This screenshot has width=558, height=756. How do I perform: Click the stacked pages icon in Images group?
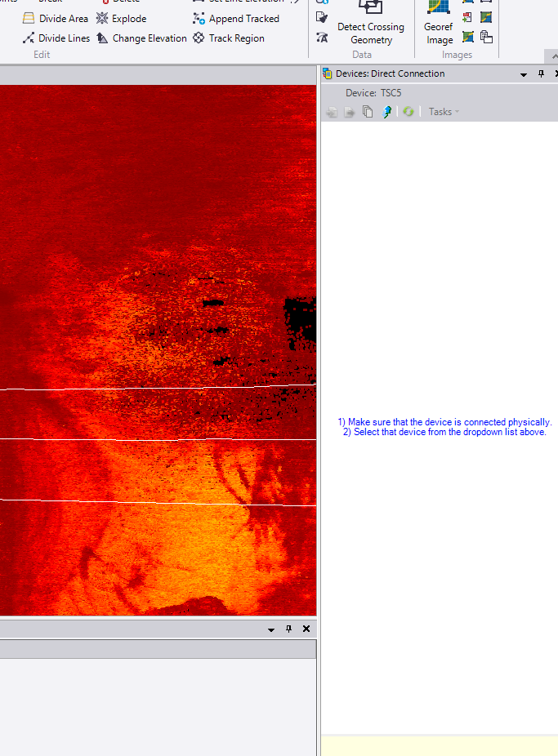[x=487, y=37]
